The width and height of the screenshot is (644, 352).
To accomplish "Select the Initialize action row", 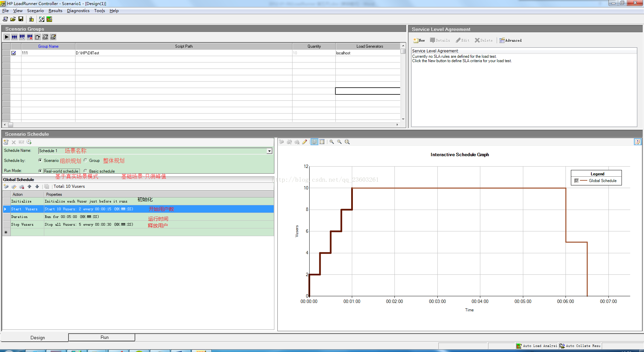I will click(x=138, y=201).
